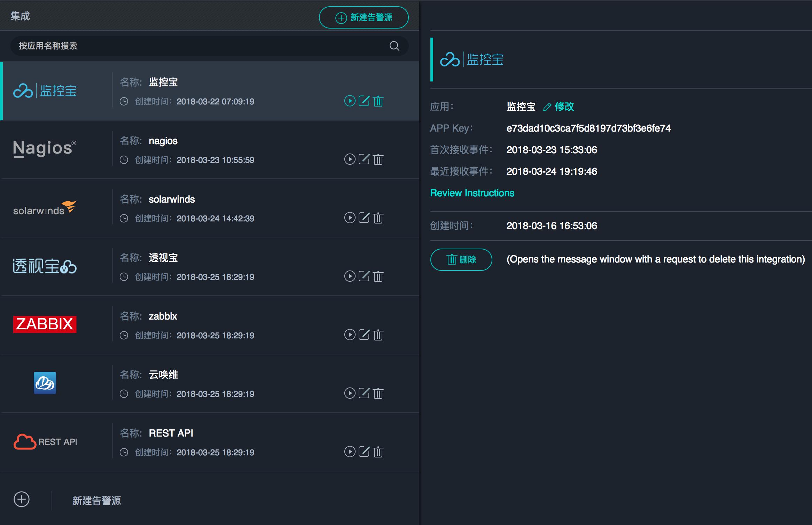The width and height of the screenshot is (812, 525).
Task: Edit the REST API integration
Action: pyautogui.click(x=364, y=452)
